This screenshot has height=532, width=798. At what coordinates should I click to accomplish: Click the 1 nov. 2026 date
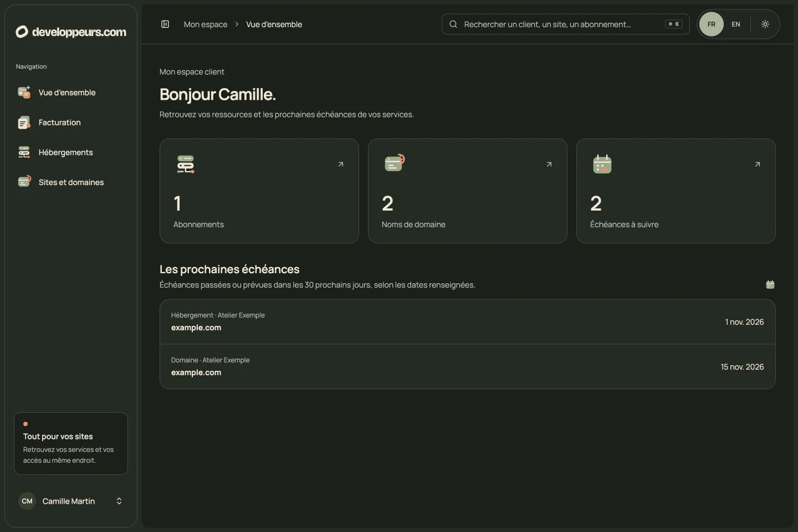pyautogui.click(x=744, y=322)
